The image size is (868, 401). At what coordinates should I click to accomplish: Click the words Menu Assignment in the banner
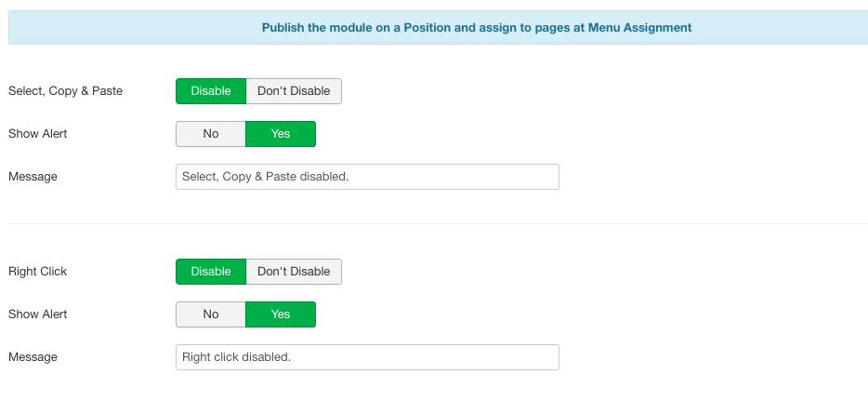pos(639,27)
